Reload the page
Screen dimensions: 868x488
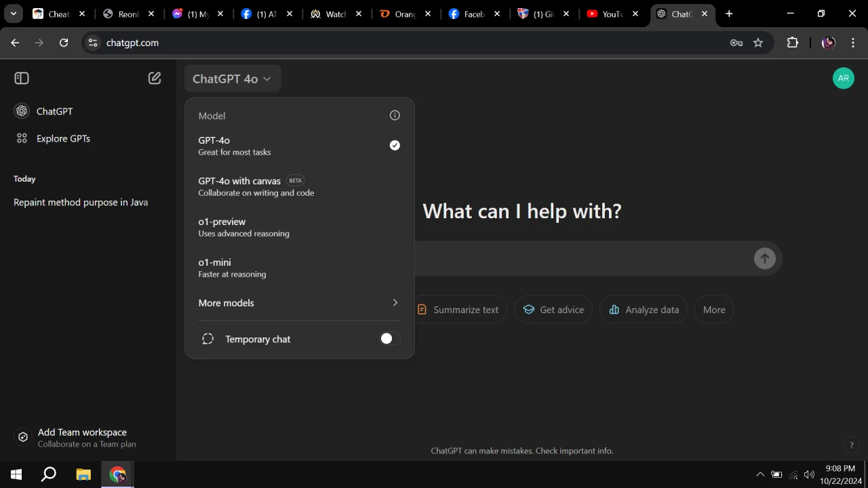(x=64, y=43)
